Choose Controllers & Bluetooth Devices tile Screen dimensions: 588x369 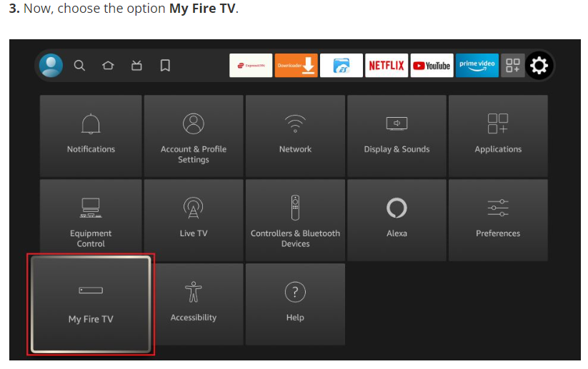pyautogui.click(x=295, y=220)
